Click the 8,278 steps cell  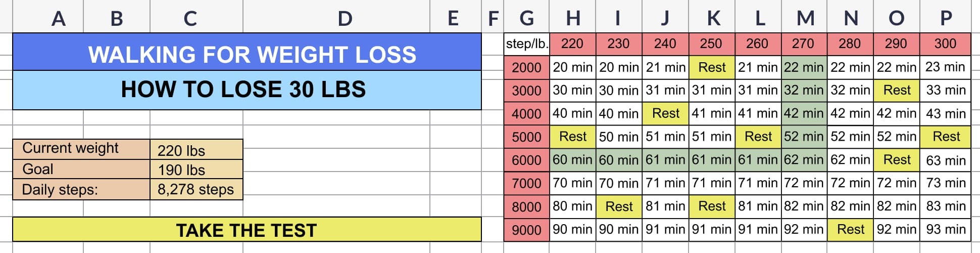tap(196, 189)
